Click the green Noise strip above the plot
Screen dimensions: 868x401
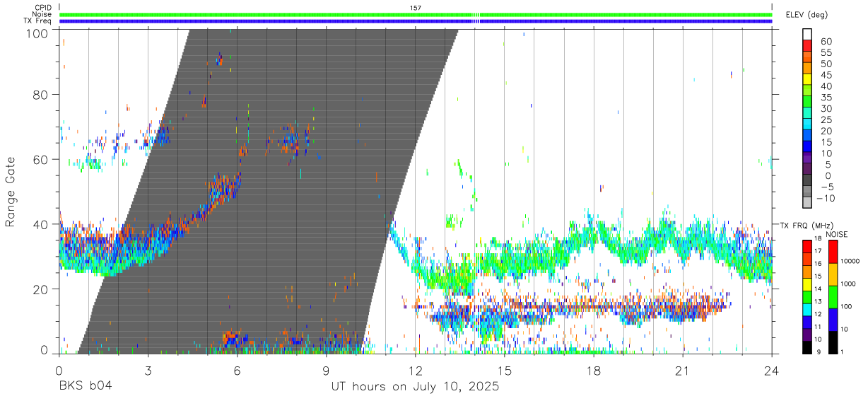416,14
